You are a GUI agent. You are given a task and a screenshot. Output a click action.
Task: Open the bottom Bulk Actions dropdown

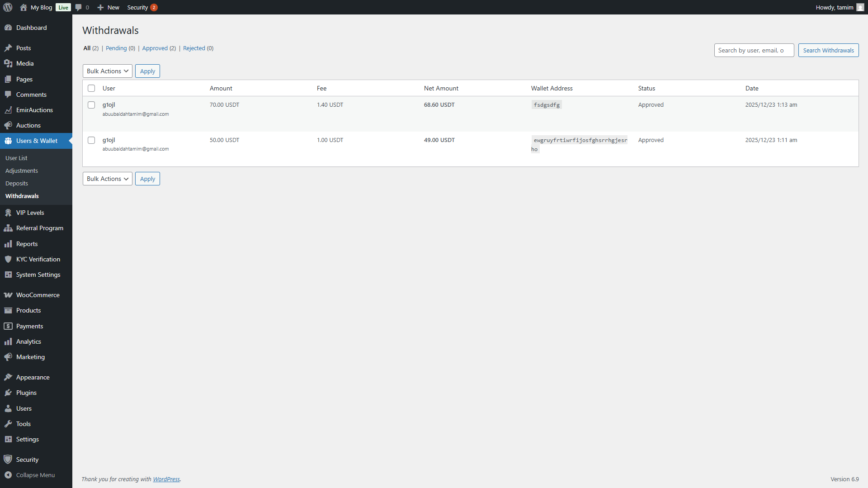pyautogui.click(x=108, y=179)
